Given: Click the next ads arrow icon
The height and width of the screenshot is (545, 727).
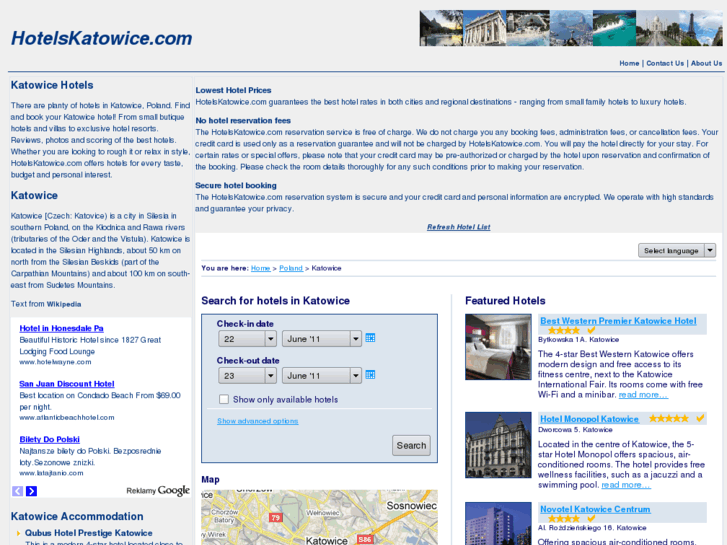Looking at the screenshot, I should tap(31, 491).
